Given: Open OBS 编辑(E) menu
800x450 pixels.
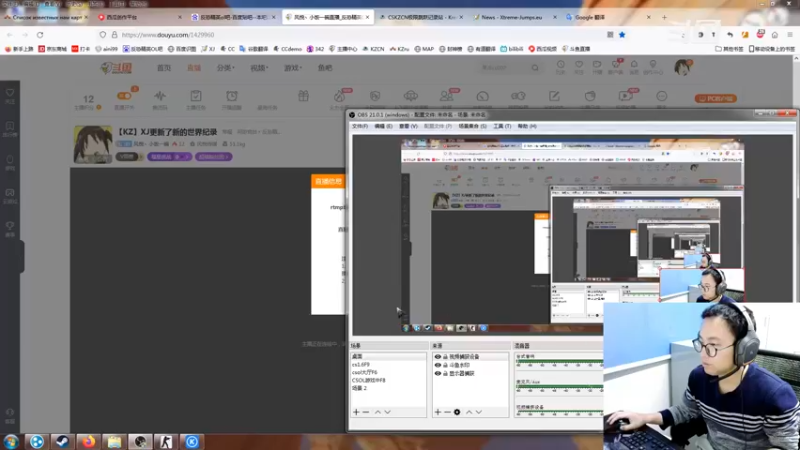Looking at the screenshot, I should (x=383, y=126).
